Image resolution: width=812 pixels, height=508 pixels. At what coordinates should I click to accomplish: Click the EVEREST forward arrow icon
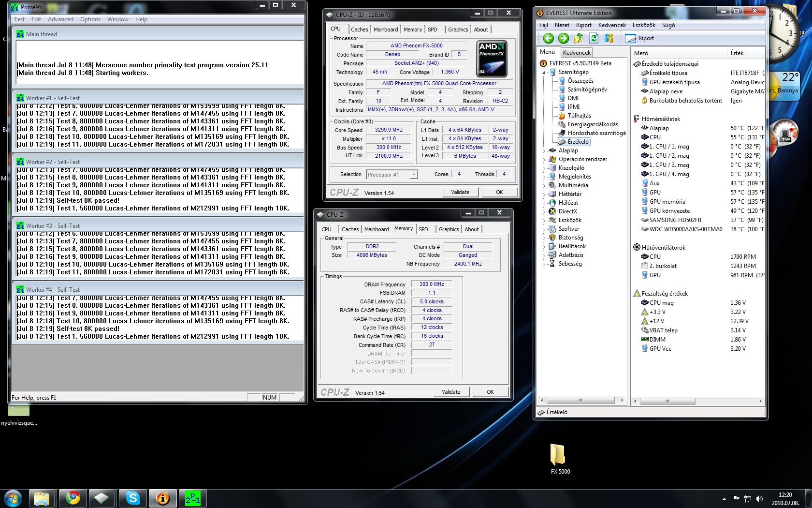[x=564, y=38]
